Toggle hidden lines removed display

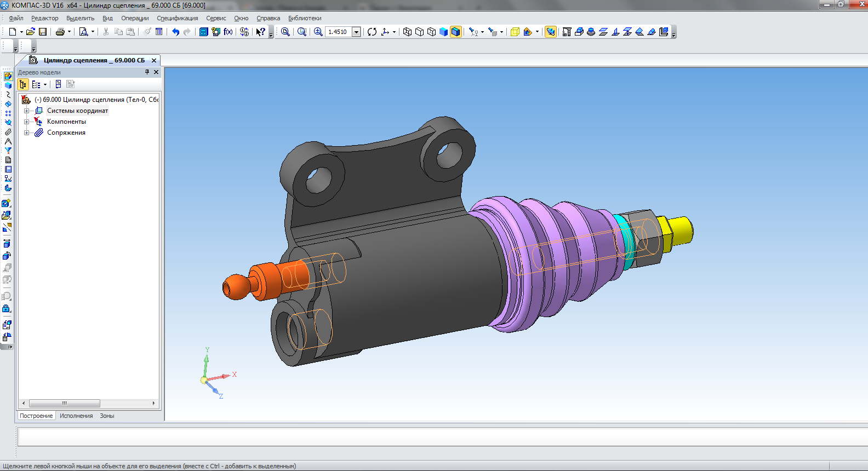coord(419,32)
